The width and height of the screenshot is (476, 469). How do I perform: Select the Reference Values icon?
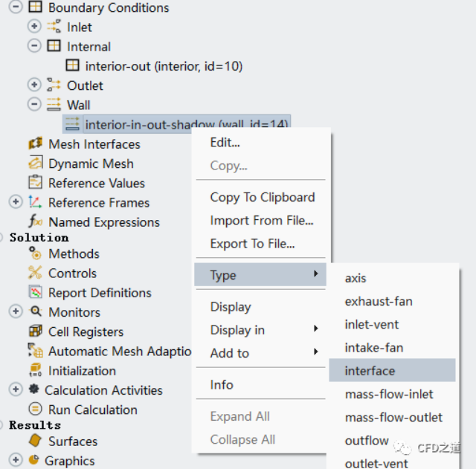coord(35,183)
